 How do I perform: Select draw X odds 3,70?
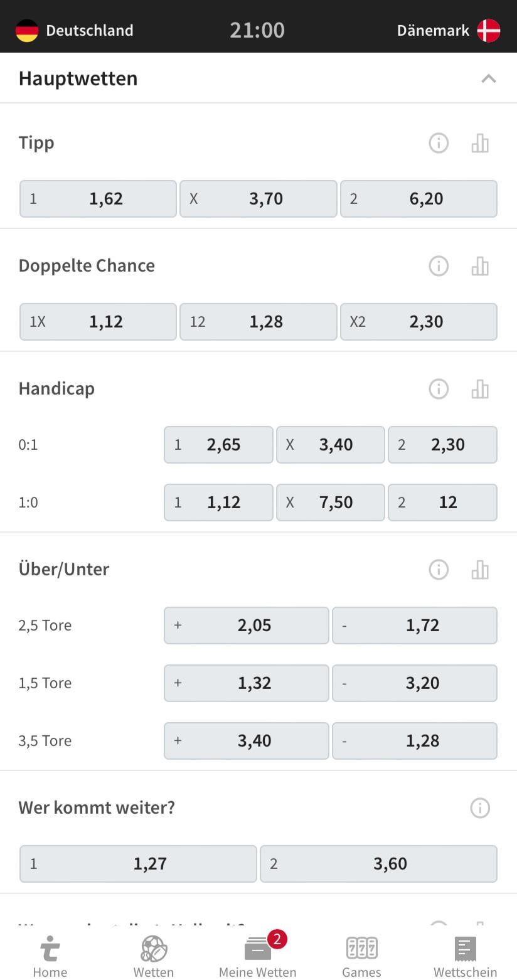click(258, 199)
